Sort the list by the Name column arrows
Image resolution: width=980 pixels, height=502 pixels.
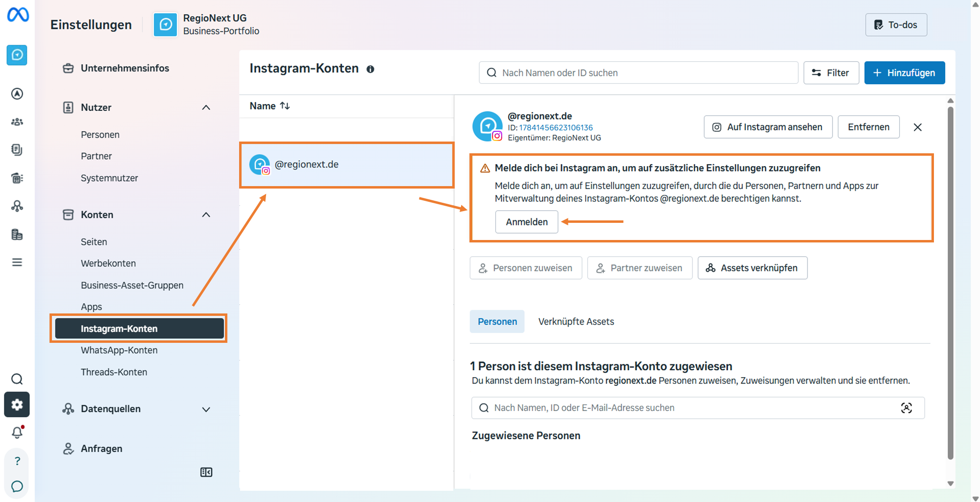pyautogui.click(x=285, y=106)
